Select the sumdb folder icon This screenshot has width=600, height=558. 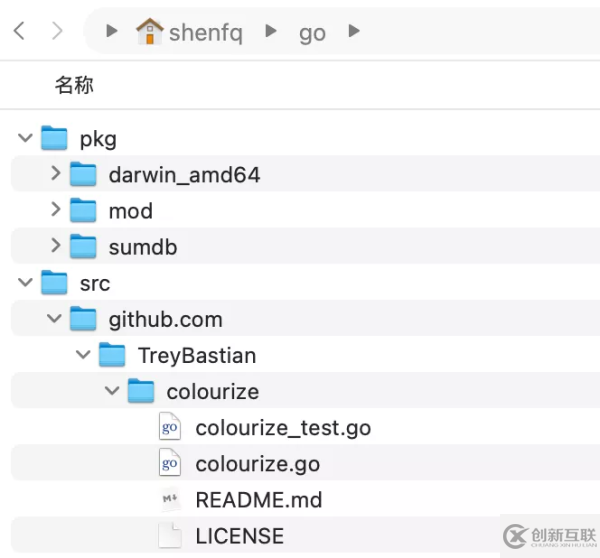[x=83, y=246]
